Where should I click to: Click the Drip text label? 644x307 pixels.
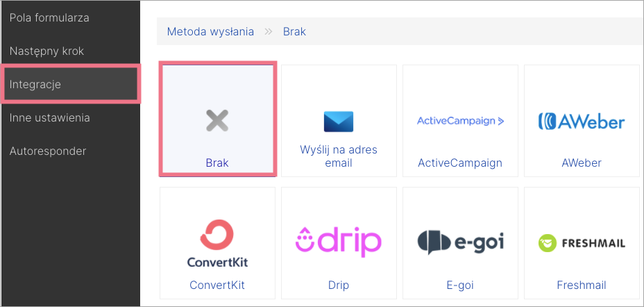(x=339, y=285)
